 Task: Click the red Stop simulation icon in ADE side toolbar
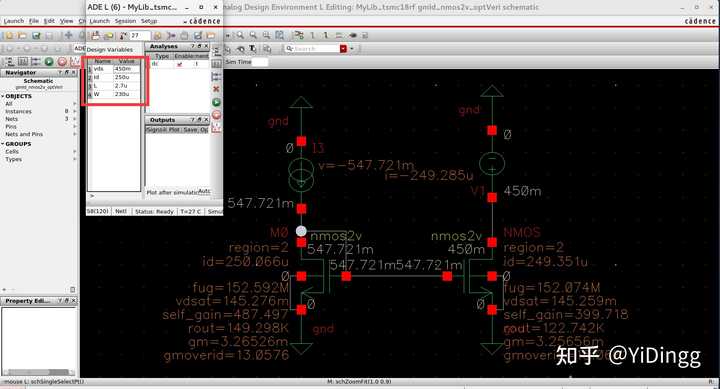tap(216, 115)
